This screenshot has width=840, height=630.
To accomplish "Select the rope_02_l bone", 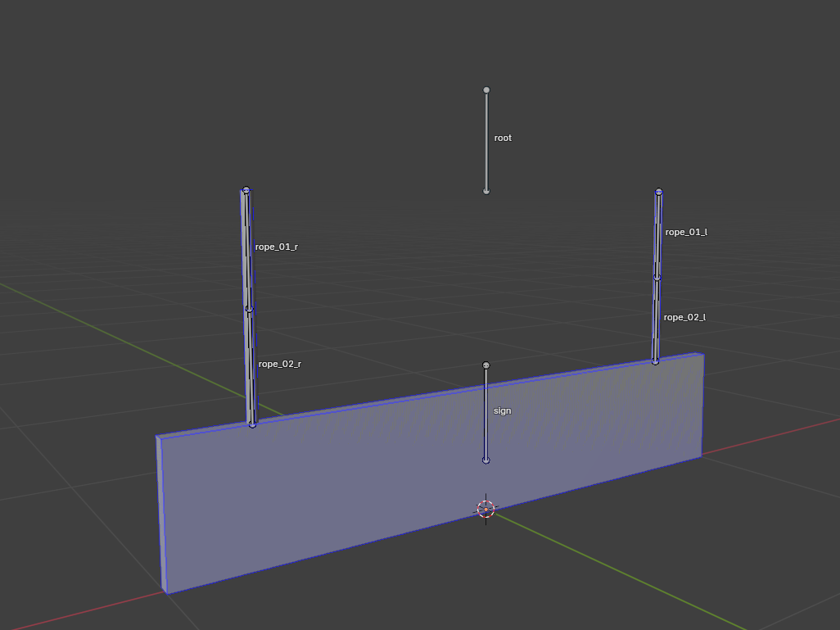I will [x=656, y=320].
